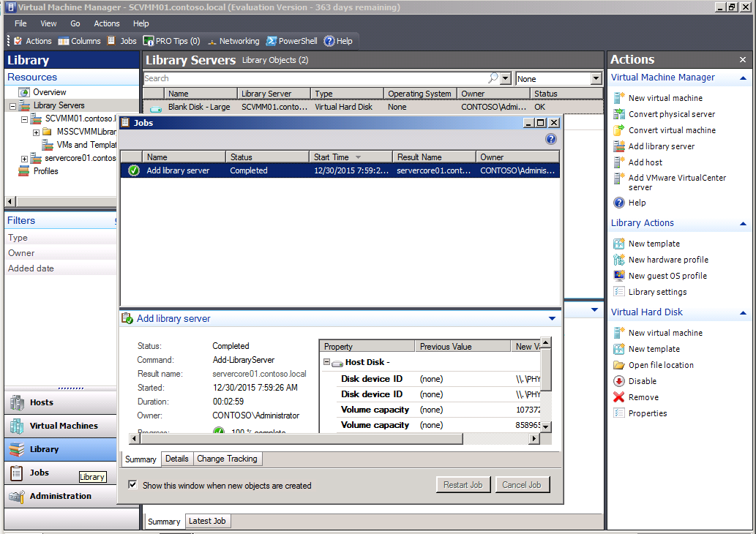The width and height of the screenshot is (756, 534).
Task: Select the Blank Disk - Large library object
Action: point(373,107)
